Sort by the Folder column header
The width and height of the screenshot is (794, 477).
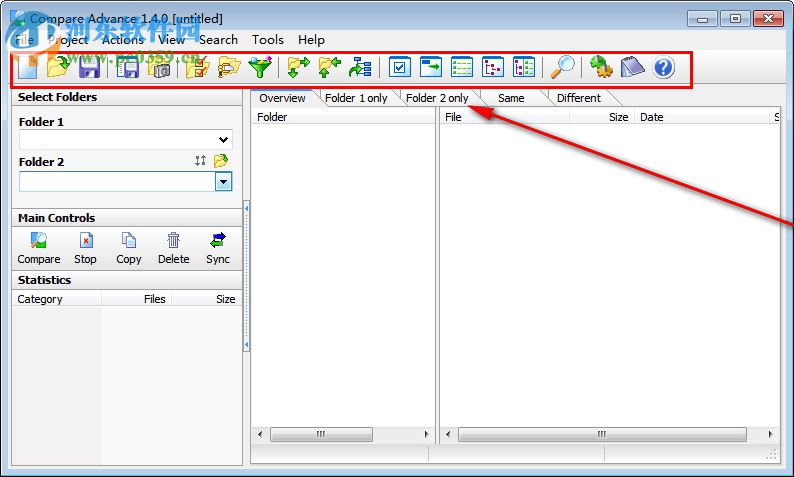click(x=343, y=117)
